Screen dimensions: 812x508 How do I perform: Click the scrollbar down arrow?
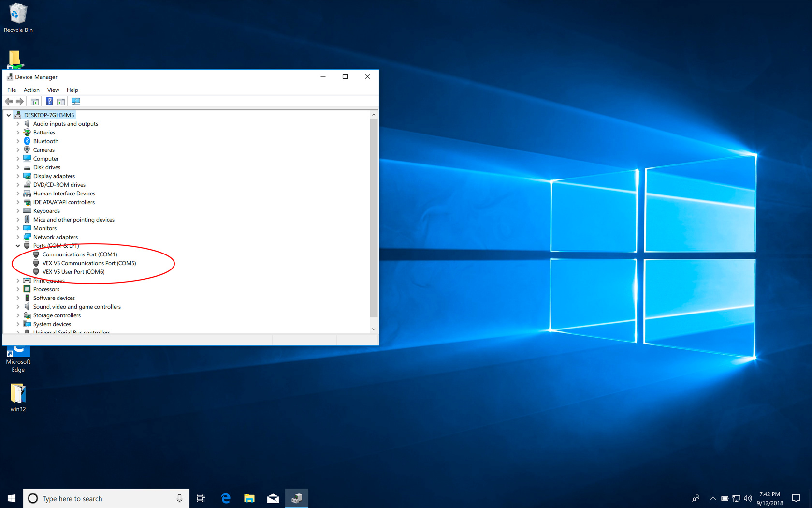click(x=374, y=329)
